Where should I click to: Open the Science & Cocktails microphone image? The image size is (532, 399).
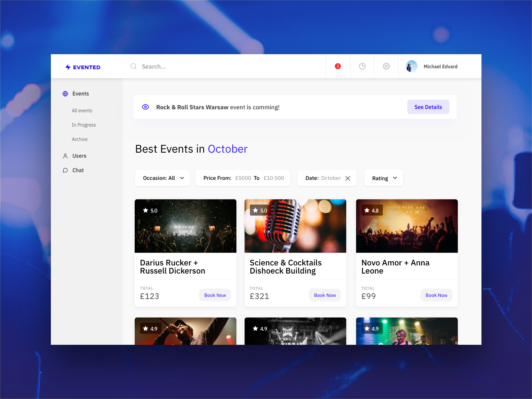point(295,226)
